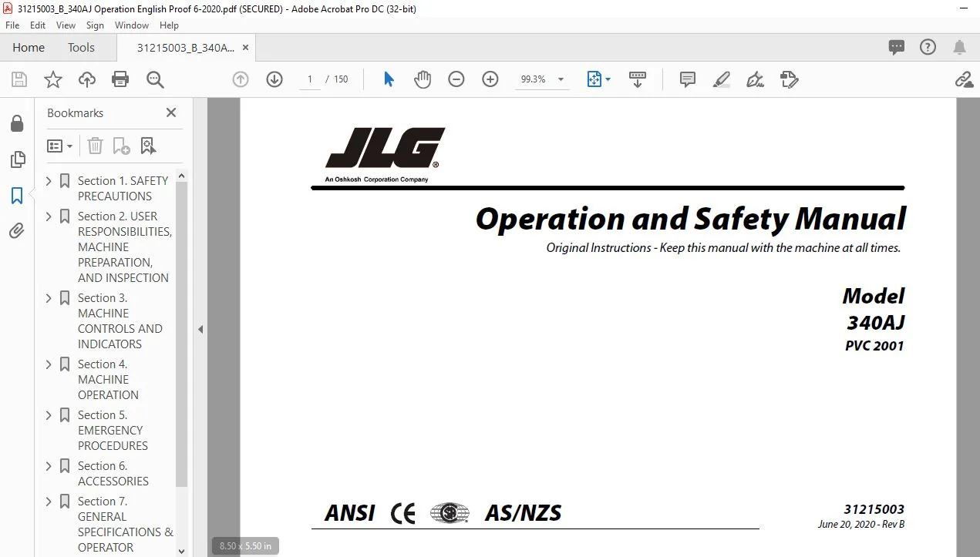980x557 pixels.
Task: Find current bookmark icon
Action: click(x=148, y=146)
